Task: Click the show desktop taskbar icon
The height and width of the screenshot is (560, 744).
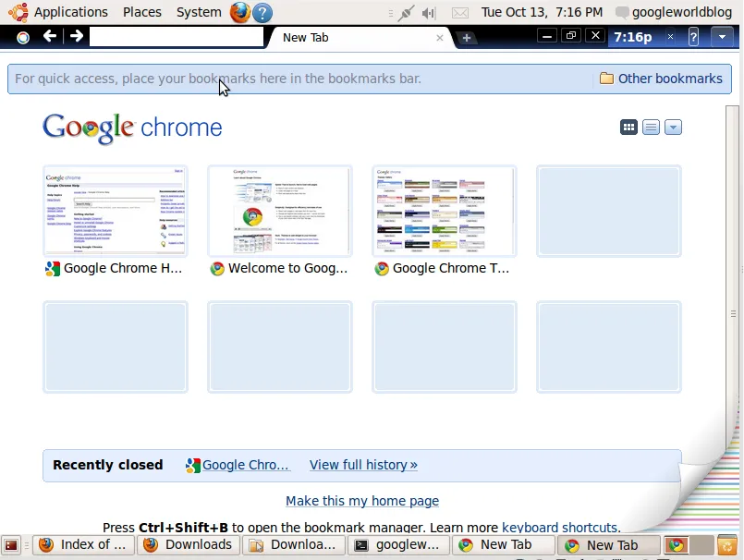Action: (11, 545)
